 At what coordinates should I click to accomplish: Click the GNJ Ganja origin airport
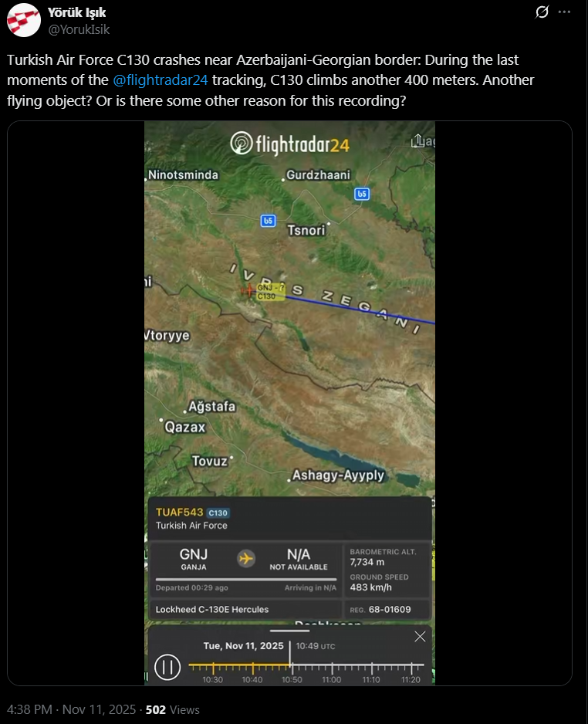[x=194, y=559]
